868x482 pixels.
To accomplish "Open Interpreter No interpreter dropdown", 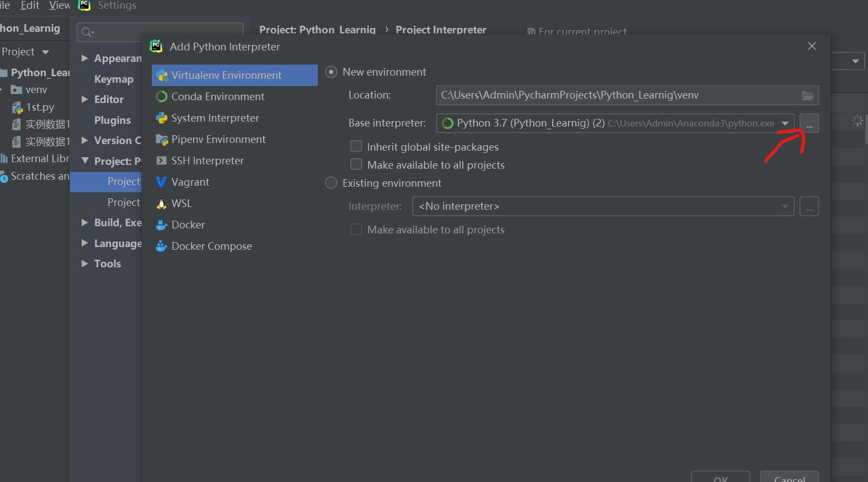I will [603, 206].
